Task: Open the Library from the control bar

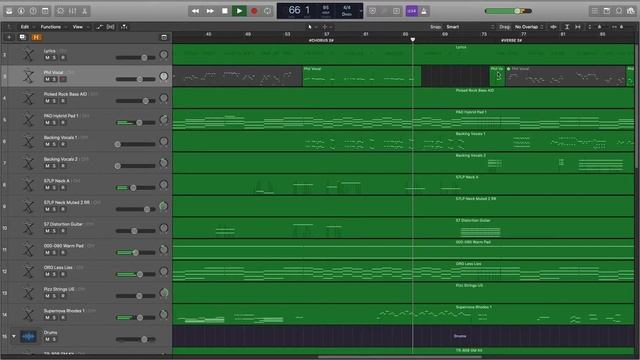Action: coord(9,11)
